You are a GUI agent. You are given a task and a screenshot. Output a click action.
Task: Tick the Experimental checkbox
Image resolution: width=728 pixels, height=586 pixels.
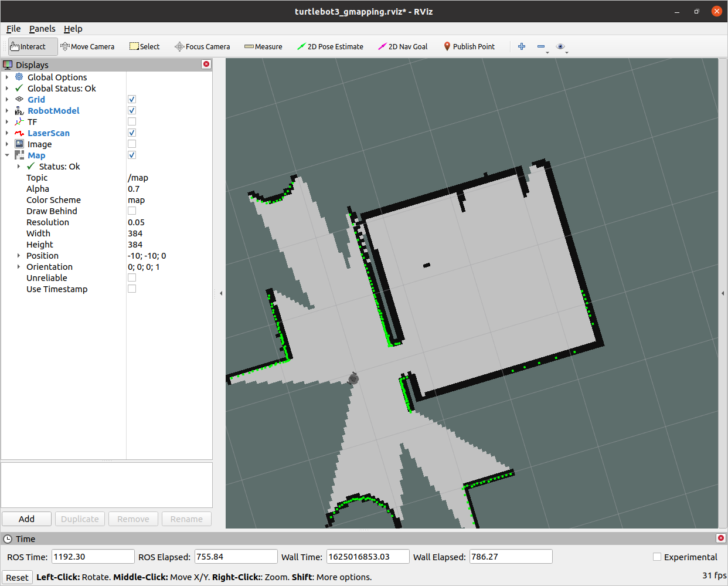pos(657,557)
